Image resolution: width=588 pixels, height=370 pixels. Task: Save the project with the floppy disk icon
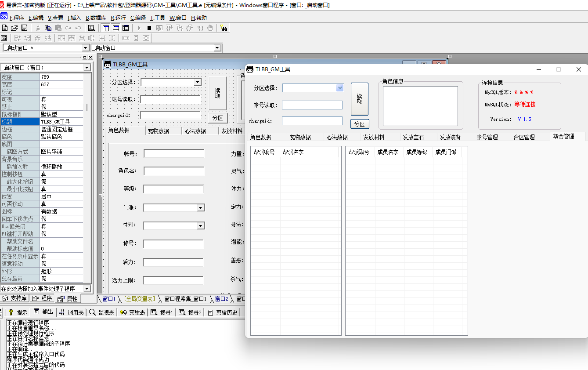pos(24,28)
